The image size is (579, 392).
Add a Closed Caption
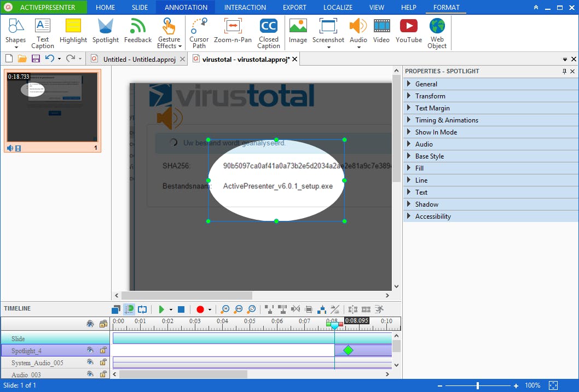point(268,32)
